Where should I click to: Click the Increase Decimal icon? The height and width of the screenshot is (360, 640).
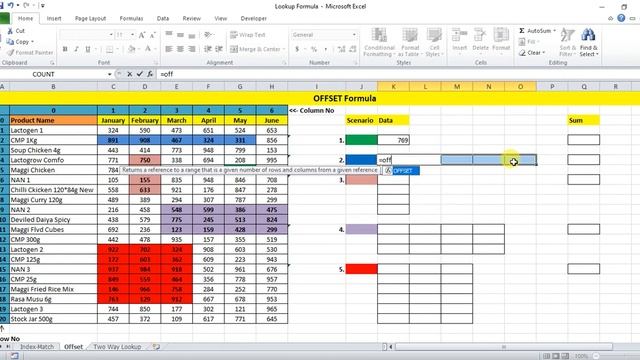pos(342,49)
